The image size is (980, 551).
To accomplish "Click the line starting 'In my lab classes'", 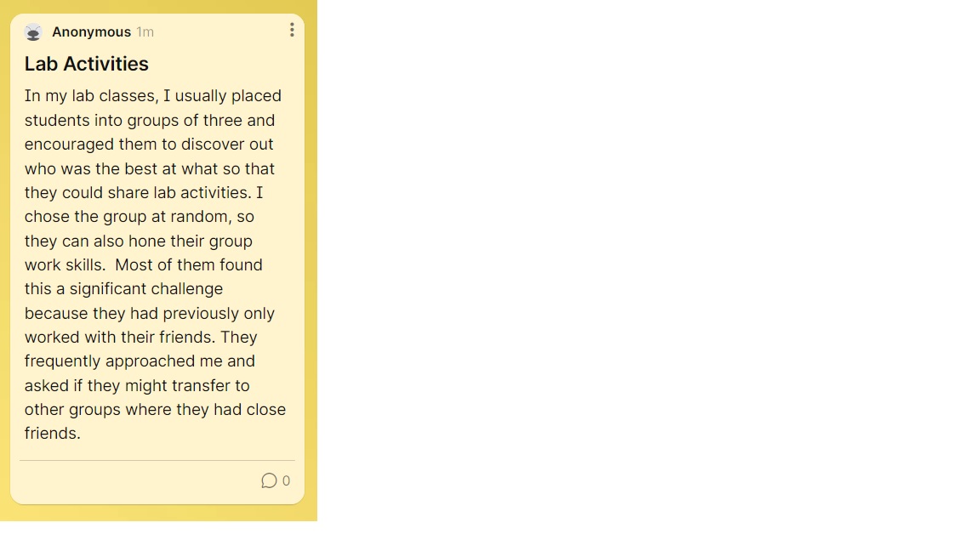I will pyautogui.click(x=153, y=96).
